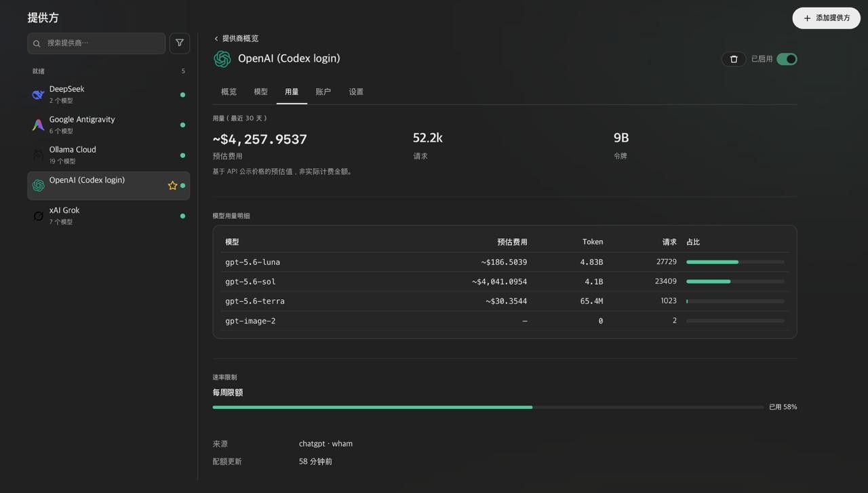Click the 4.1B token cell

click(594, 281)
